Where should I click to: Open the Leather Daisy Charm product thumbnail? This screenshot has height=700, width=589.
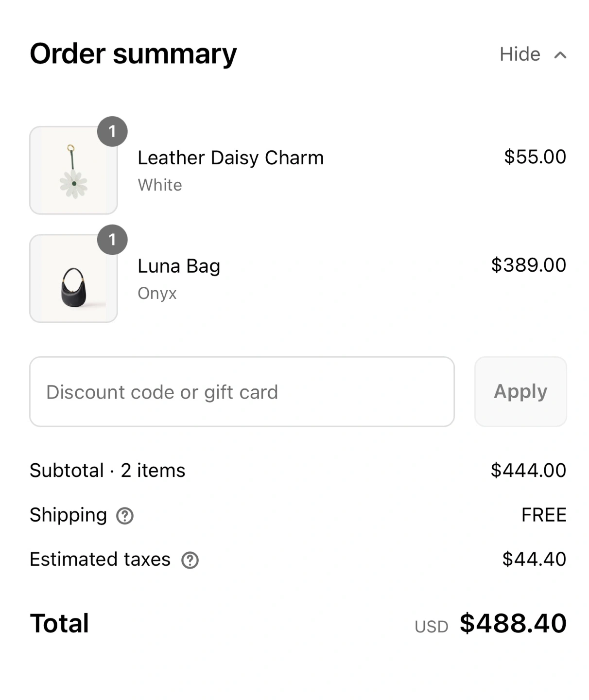[x=73, y=171]
